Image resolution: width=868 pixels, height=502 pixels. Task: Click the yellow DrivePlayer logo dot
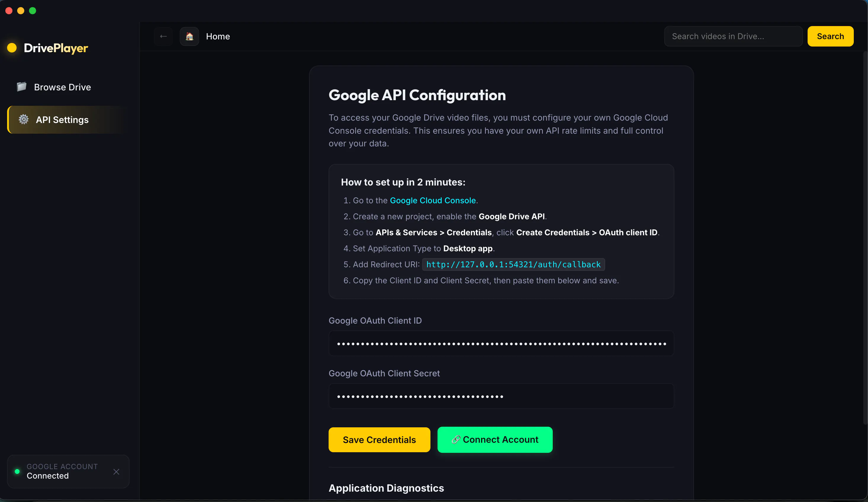click(x=12, y=48)
